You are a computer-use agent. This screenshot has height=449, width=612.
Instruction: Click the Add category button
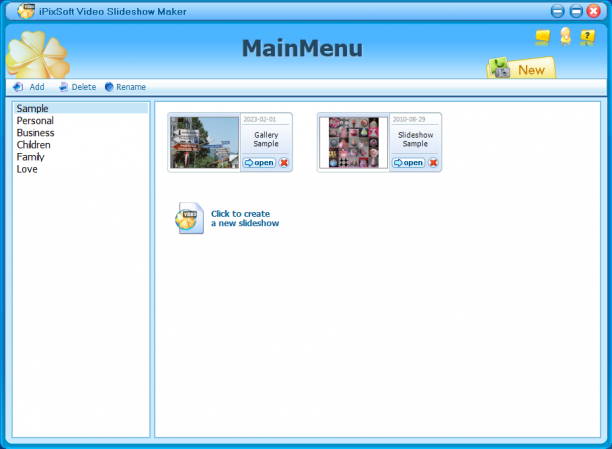pyautogui.click(x=29, y=87)
